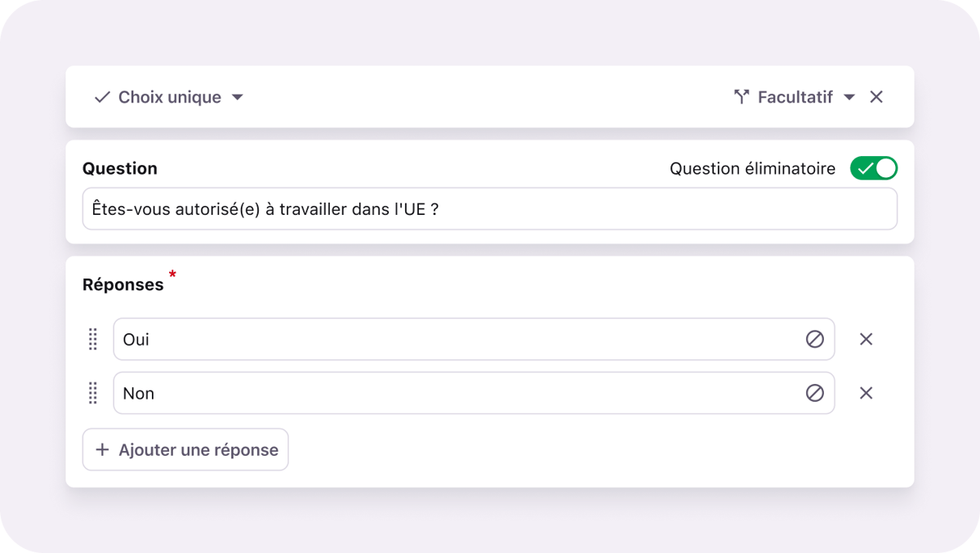The image size is (980, 553).
Task: Expand the arrow next to Facultatif
Action: pyautogui.click(x=849, y=97)
